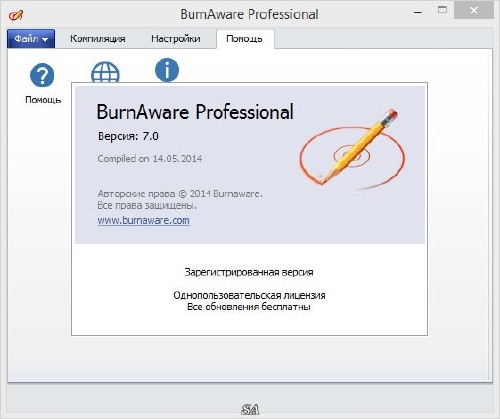Click the BurnAware Professional heading in About box
This screenshot has width=500, height=419.
[195, 112]
